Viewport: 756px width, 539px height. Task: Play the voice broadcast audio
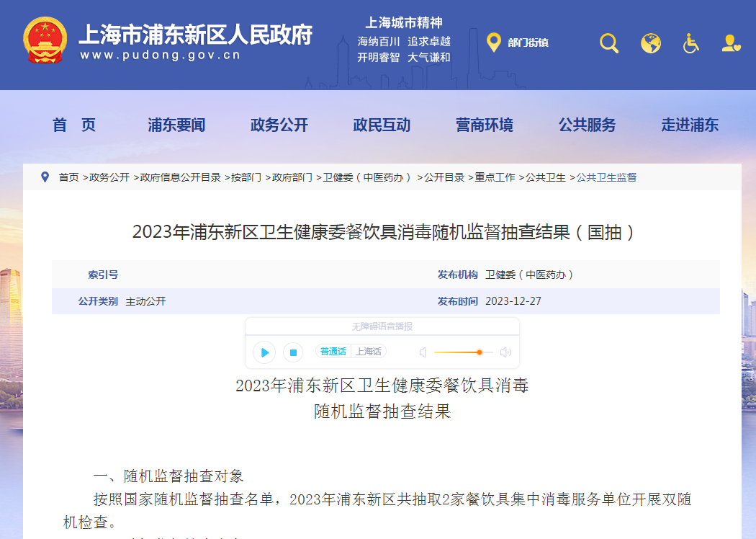[264, 352]
